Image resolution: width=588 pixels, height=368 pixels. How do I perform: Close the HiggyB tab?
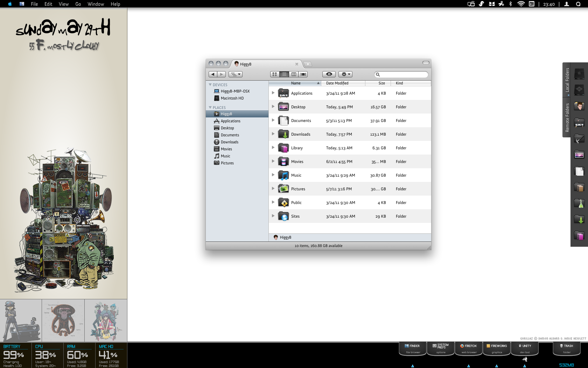pyautogui.click(x=297, y=64)
